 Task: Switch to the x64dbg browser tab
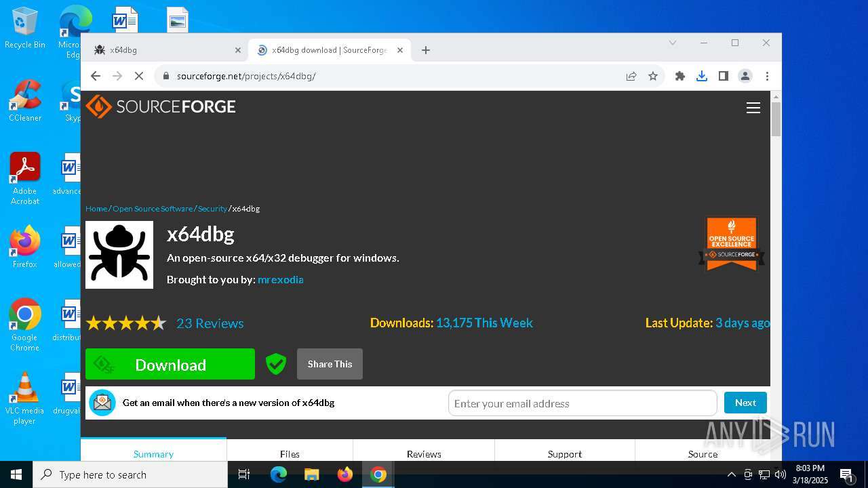click(x=167, y=50)
